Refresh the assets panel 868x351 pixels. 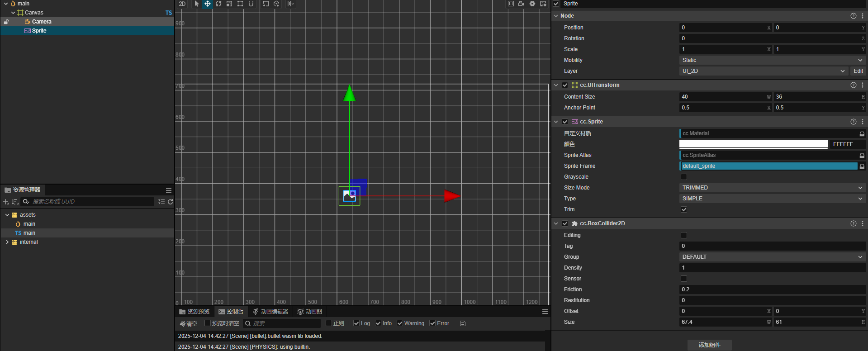(x=171, y=202)
